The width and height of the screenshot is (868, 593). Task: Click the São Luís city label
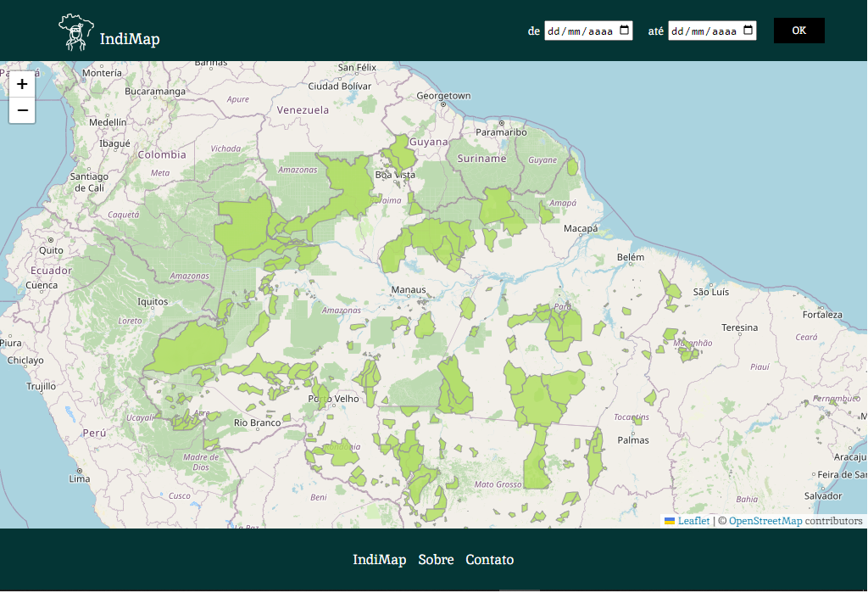coord(711,292)
